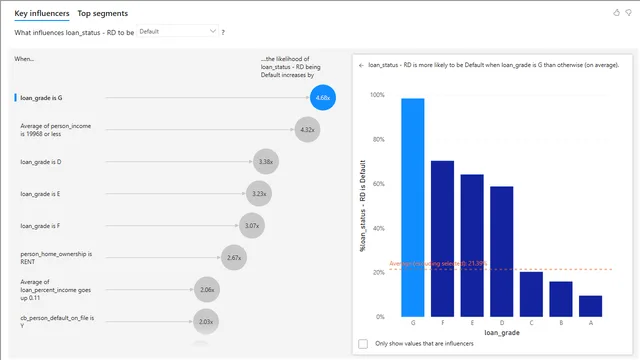Toggle Only show values that are influencers
The width and height of the screenshot is (640, 360).
tap(363, 344)
